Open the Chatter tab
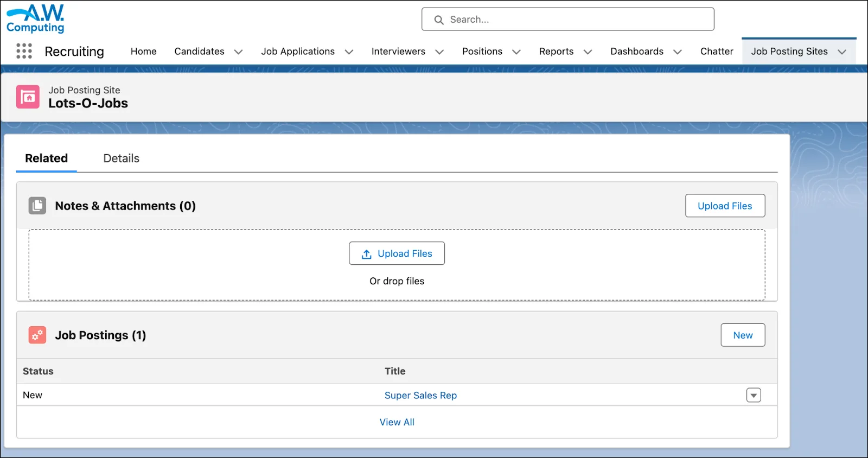868x458 pixels. point(717,51)
